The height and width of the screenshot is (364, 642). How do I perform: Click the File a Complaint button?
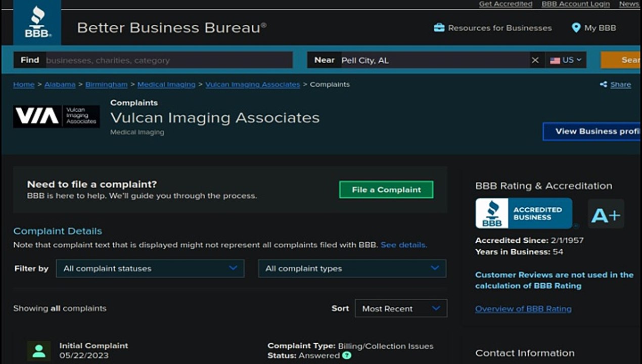pos(386,190)
